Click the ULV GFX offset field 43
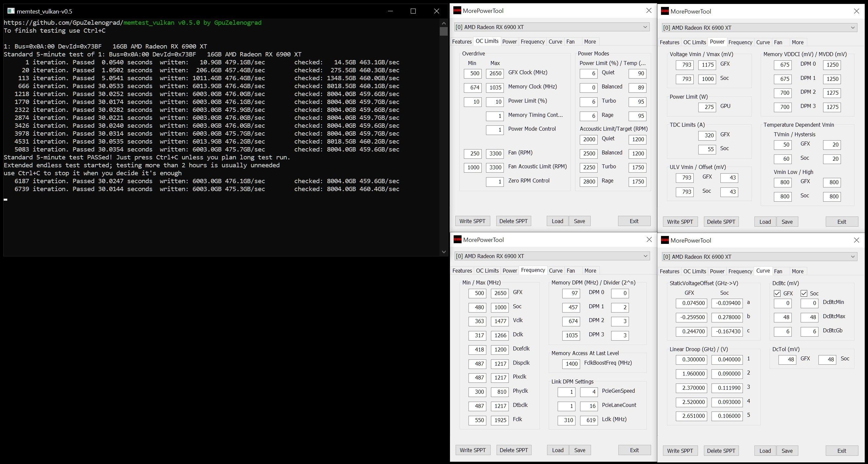This screenshot has width=868, height=464. click(729, 178)
